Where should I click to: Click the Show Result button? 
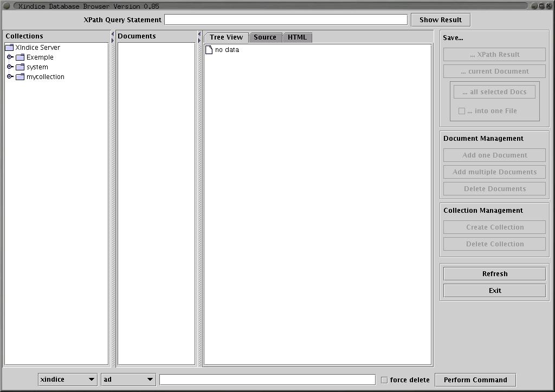click(x=441, y=20)
